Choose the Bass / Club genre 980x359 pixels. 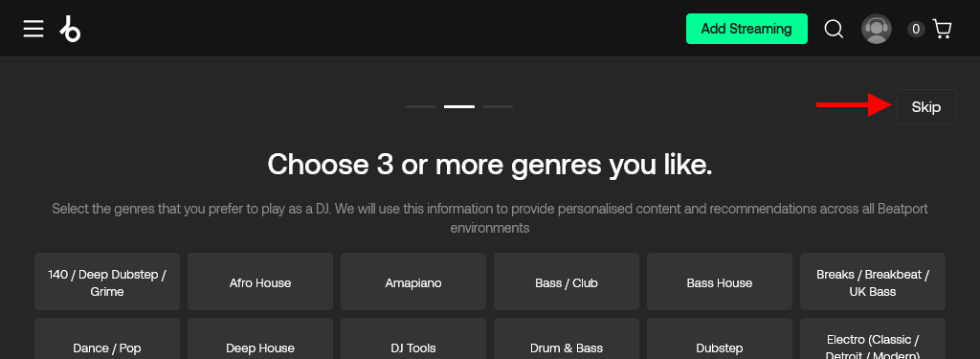567,281
